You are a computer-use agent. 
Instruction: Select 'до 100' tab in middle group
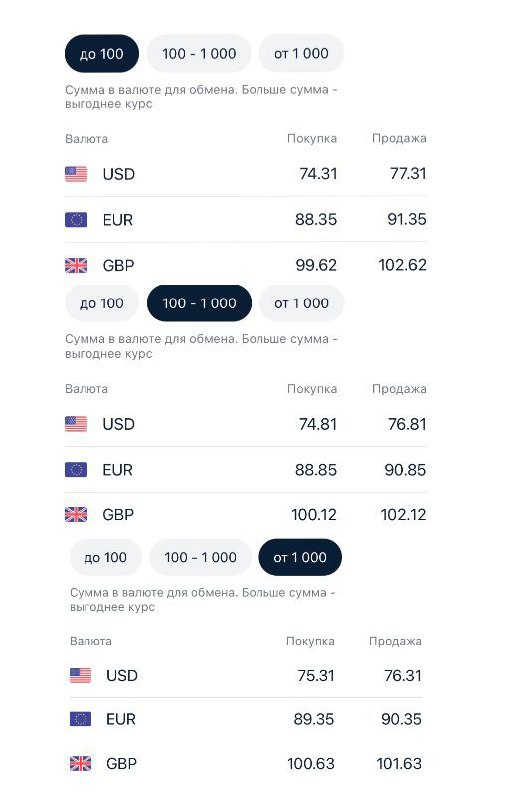[x=102, y=303]
